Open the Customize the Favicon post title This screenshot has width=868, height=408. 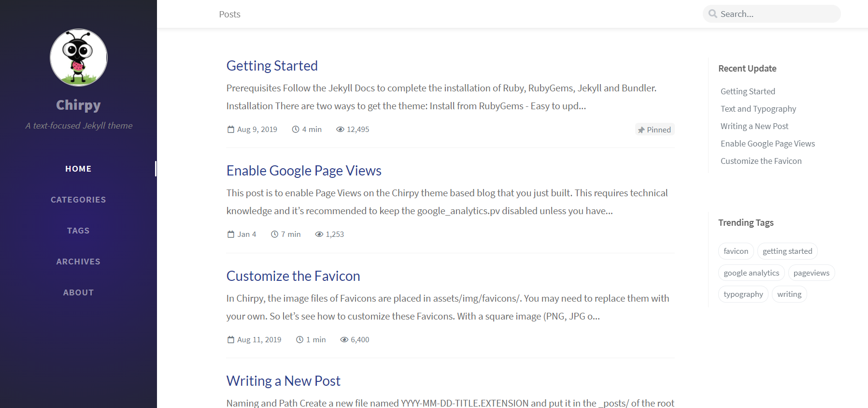click(293, 276)
